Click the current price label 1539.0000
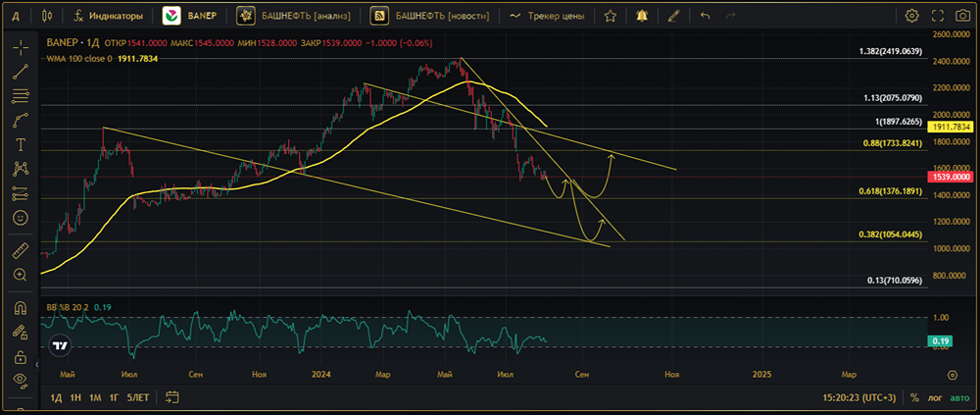This screenshot has width=980, height=415. click(952, 178)
